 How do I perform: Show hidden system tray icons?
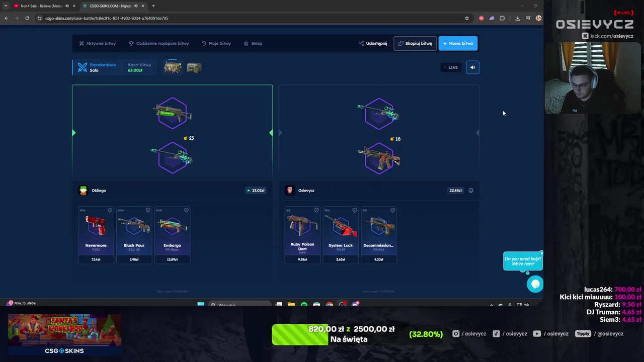tap(492, 305)
